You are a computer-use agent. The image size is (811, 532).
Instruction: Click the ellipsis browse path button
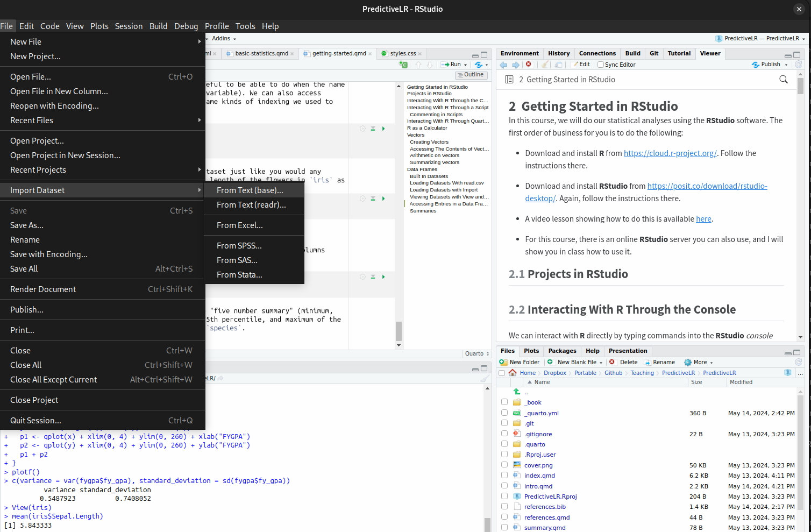800,373
